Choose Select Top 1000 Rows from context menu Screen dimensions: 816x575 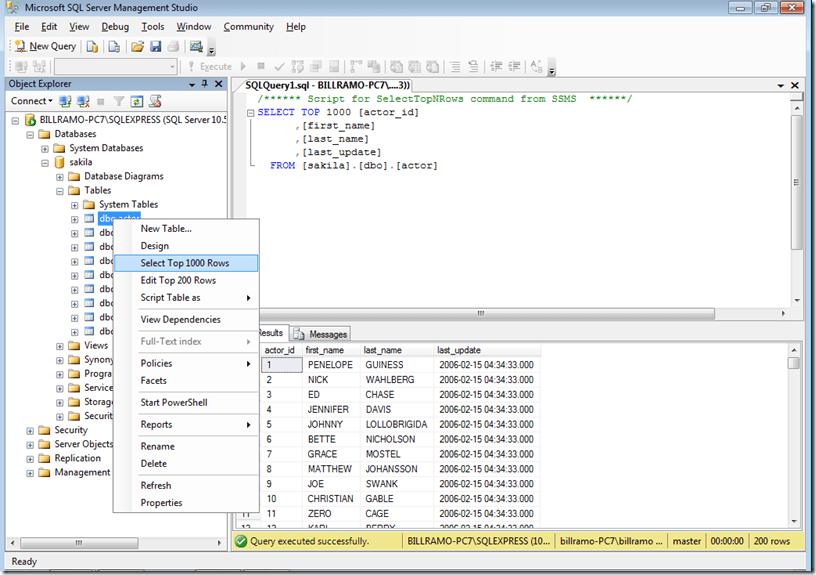(185, 263)
